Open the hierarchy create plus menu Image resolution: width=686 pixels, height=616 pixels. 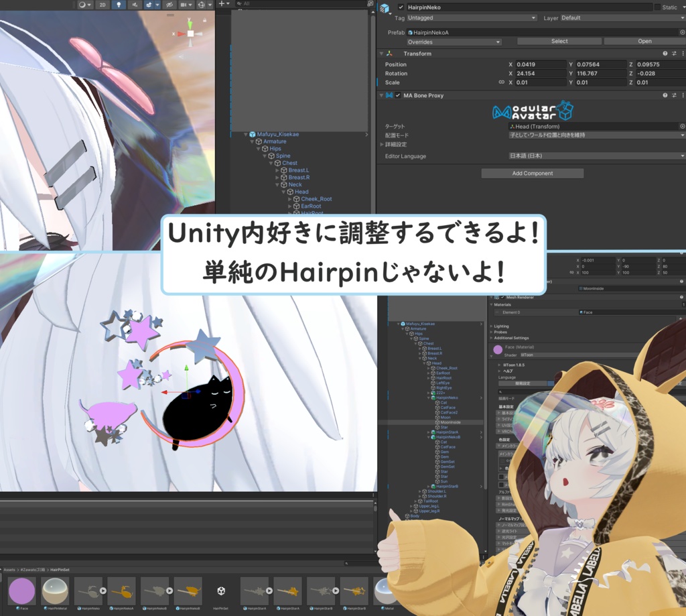click(224, 3)
